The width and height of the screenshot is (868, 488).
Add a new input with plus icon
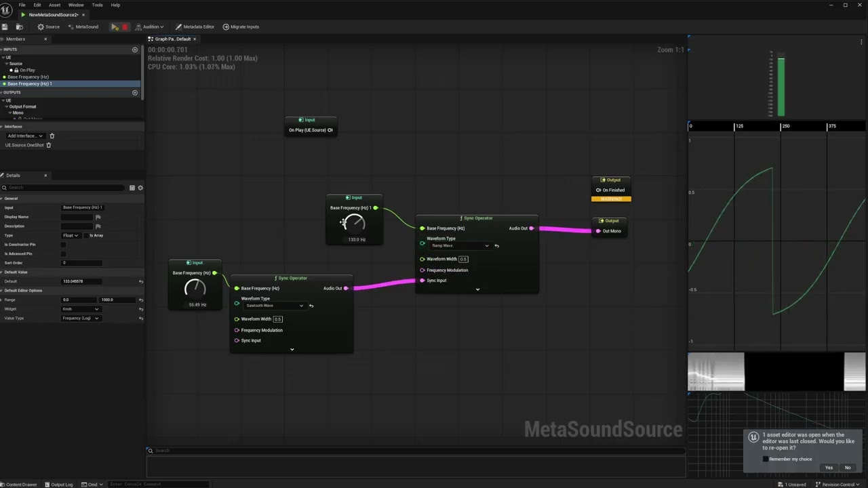(x=134, y=49)
